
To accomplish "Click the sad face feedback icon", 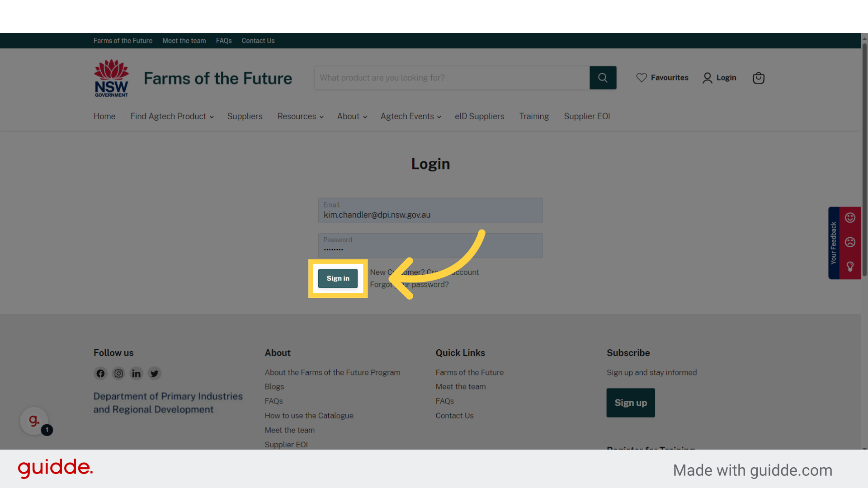I will (x=850, y=242).
